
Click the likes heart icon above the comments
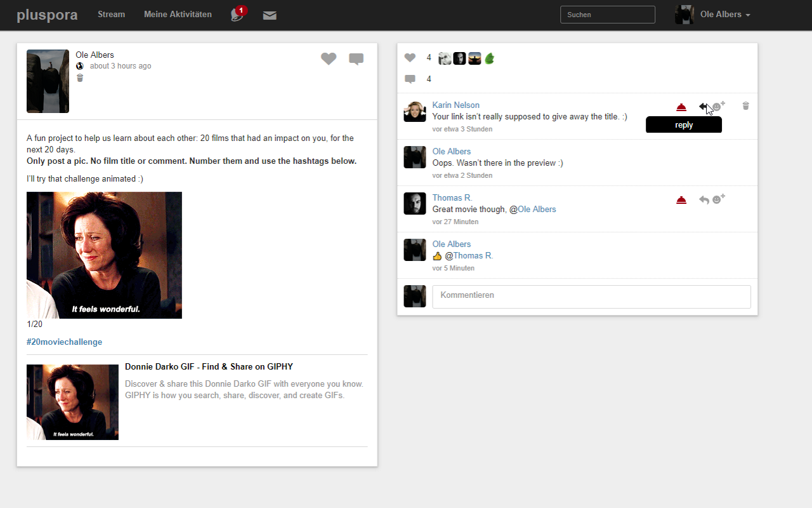(410, 58)
